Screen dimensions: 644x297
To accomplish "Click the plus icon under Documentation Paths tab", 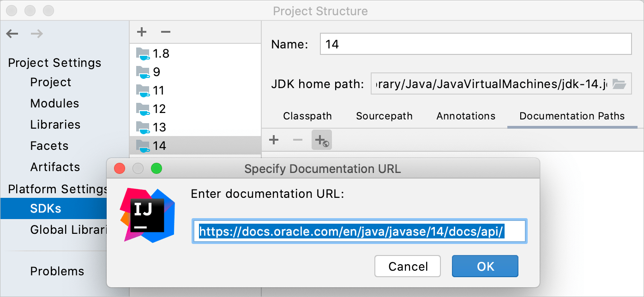I will [274, 140].
